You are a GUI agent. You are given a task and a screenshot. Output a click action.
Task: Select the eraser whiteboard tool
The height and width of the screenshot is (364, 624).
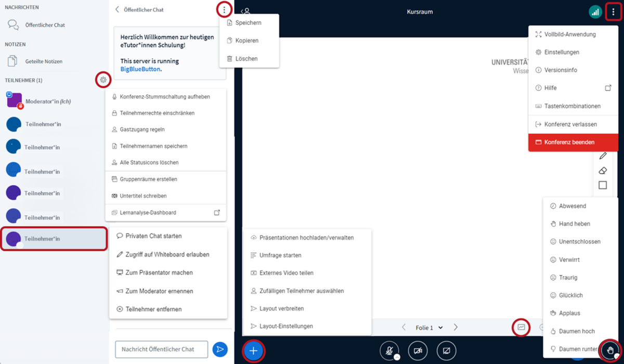(603, 170)
